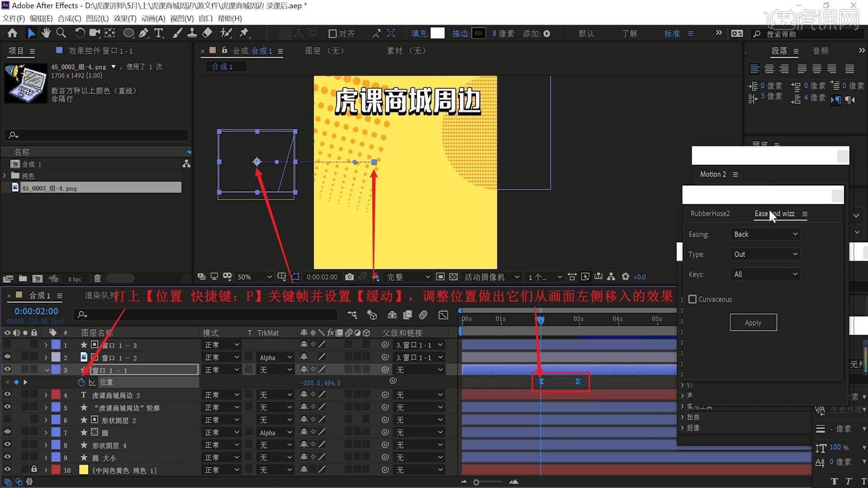Open the 图层(L) menu

click(97, 19)
